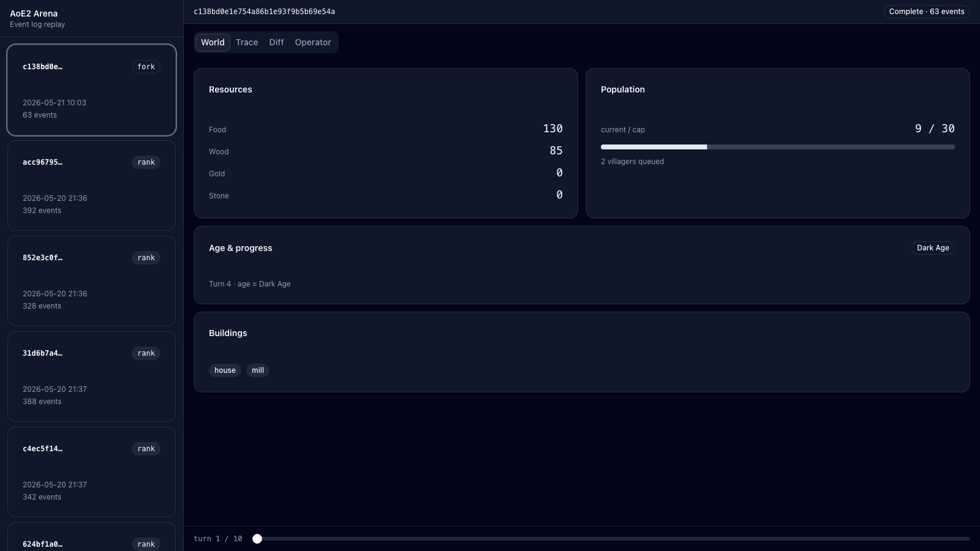
Task: Open the Diff tab
Action: tap(276, 42)
